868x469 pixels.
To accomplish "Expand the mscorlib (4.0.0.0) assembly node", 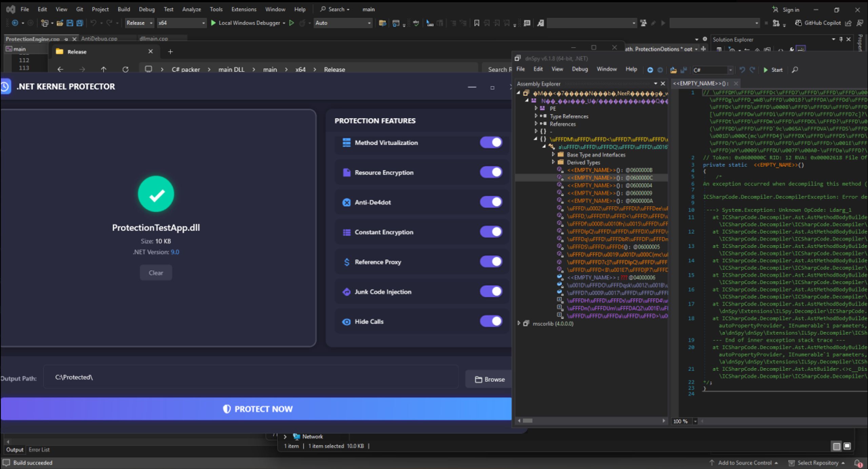I will [x=519, y=324].
